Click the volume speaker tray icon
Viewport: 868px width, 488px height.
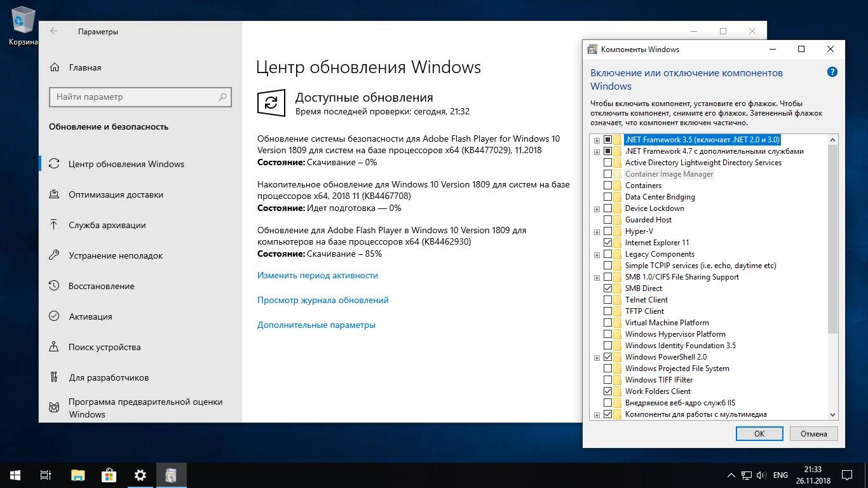pyautogui.click(x=762, y=475)
